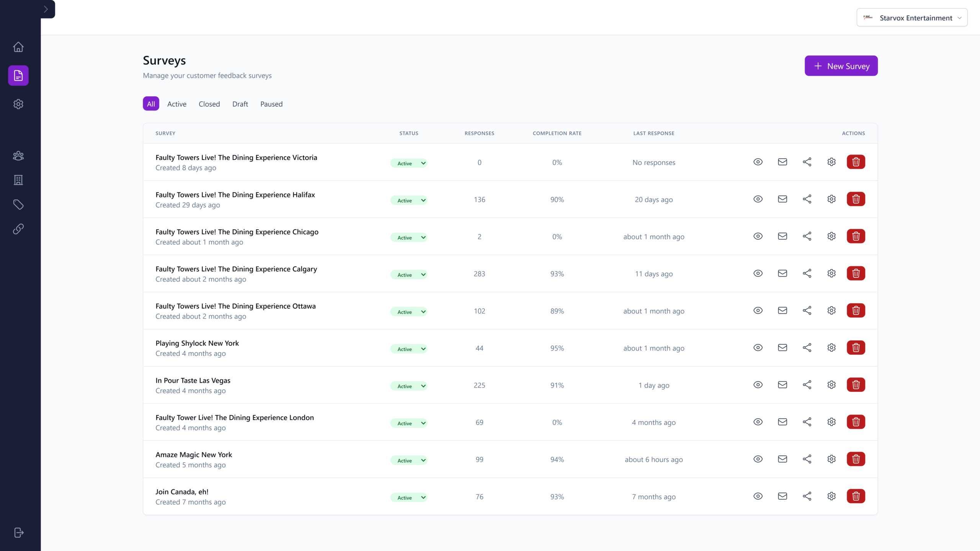Open the integrations link icon in sidebar

[18, 229]
